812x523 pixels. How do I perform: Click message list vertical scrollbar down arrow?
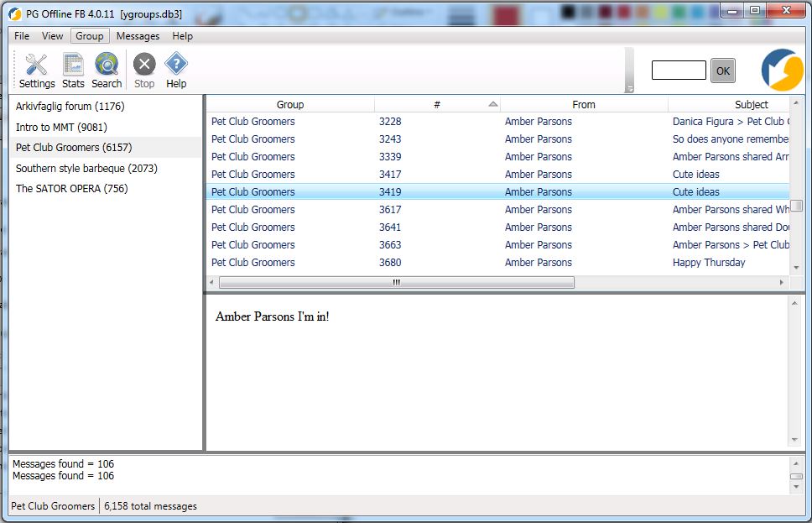[797, 268]
